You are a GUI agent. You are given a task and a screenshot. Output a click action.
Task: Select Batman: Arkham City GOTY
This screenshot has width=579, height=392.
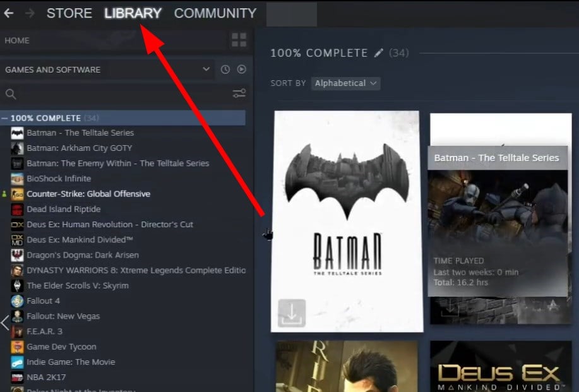80,148
